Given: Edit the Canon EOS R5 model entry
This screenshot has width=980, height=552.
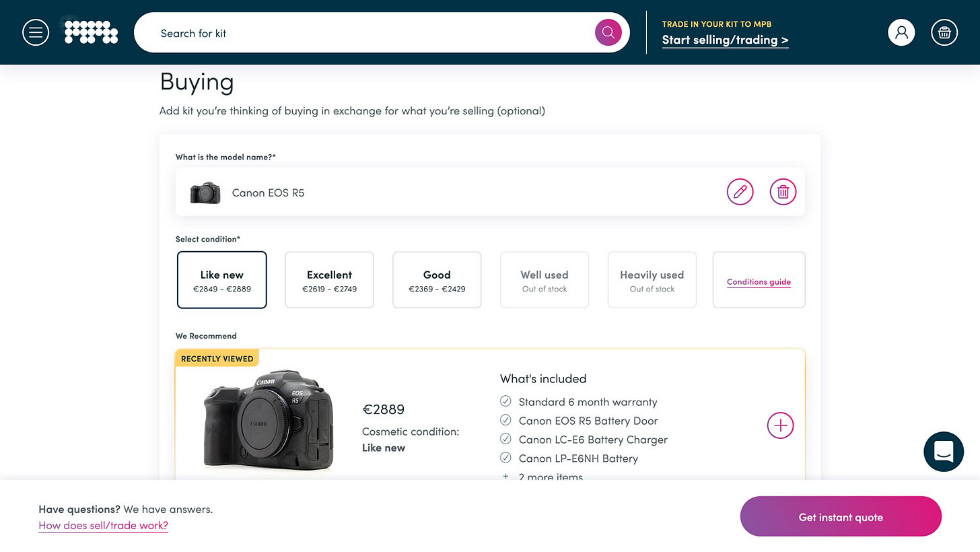Looking at the screenshot, I should point(740,192).
